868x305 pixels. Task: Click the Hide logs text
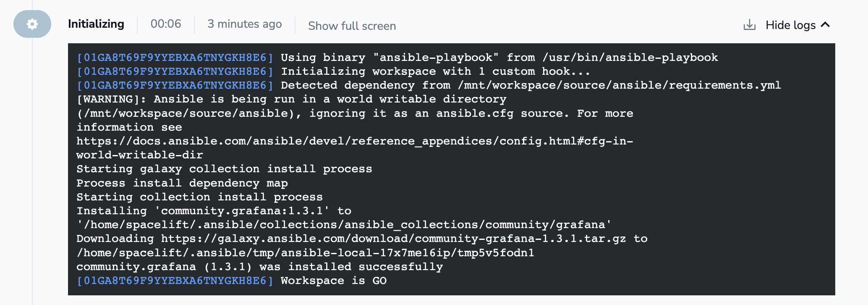[790, 25]
